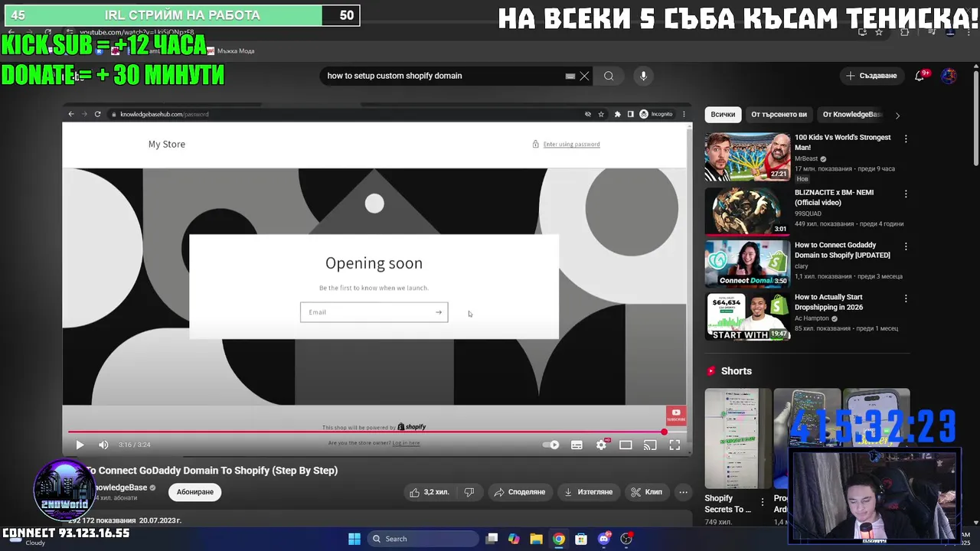The height and width of the screenshot is (551, 980).
Task: Click the email submit arrow in video
Action: click(x=439, y=312)
